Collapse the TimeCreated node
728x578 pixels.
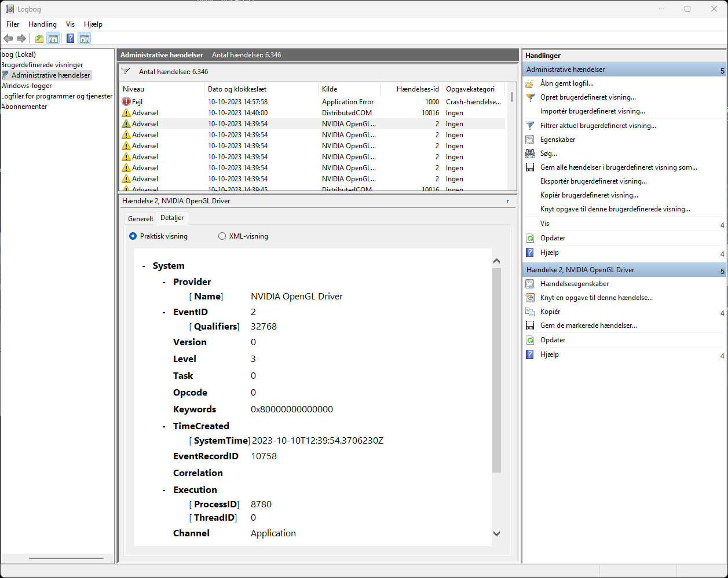164,426
